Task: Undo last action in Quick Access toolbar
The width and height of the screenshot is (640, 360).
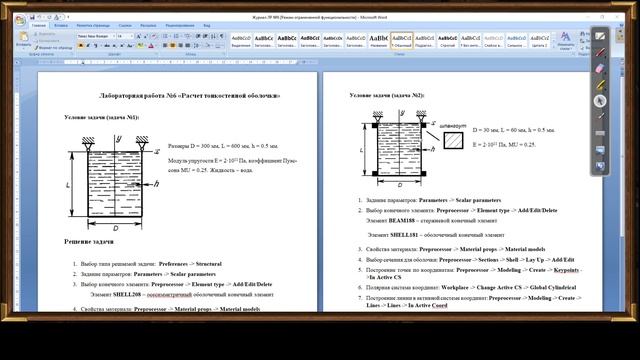Action: 39,17
